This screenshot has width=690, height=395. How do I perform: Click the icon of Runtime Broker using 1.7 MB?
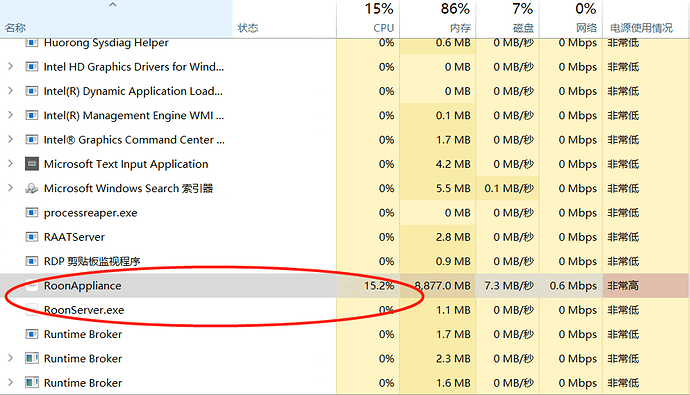tap(32, 334)
